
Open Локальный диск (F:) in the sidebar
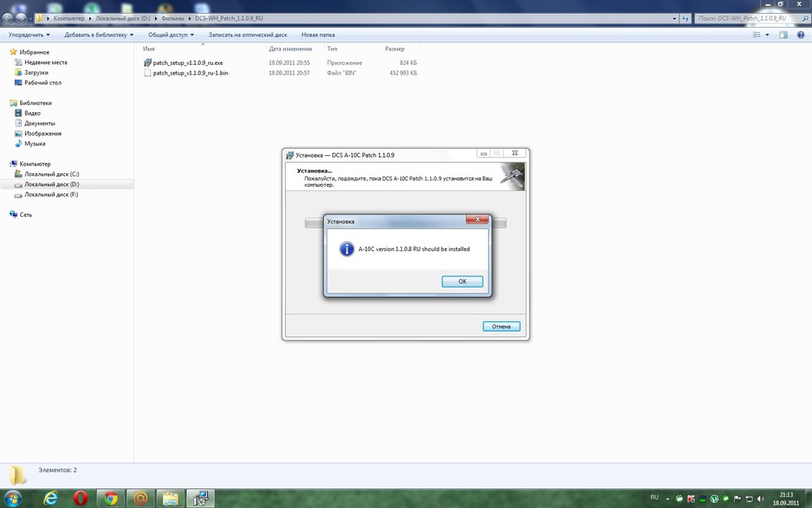point(50,194)
